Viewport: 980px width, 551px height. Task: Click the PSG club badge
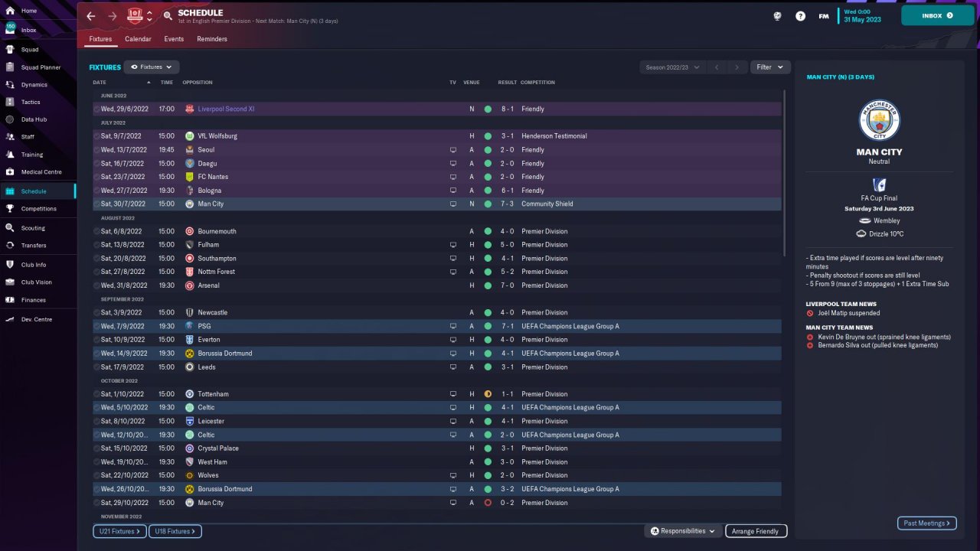tap(190, 326)
